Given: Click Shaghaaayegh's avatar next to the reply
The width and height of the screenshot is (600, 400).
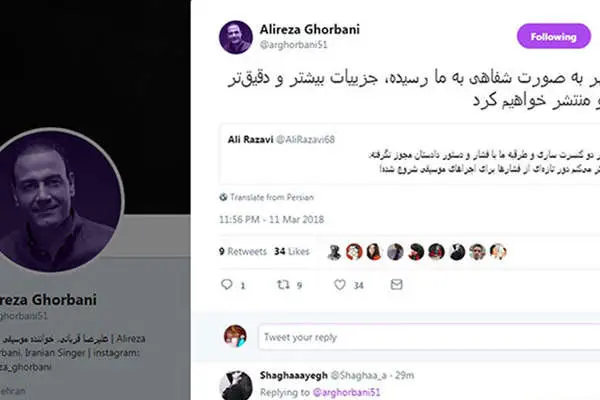Looking at the screenshot, I should coord(236,385).
